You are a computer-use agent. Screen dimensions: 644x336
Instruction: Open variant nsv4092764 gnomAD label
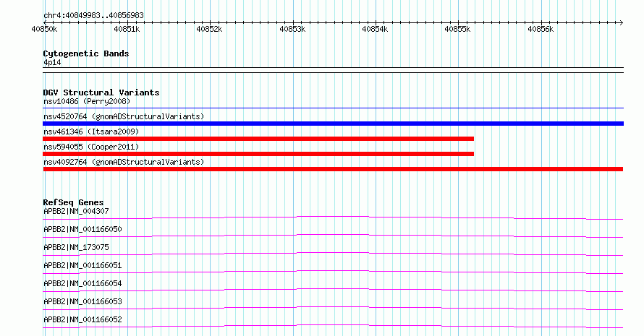point(124,162)
